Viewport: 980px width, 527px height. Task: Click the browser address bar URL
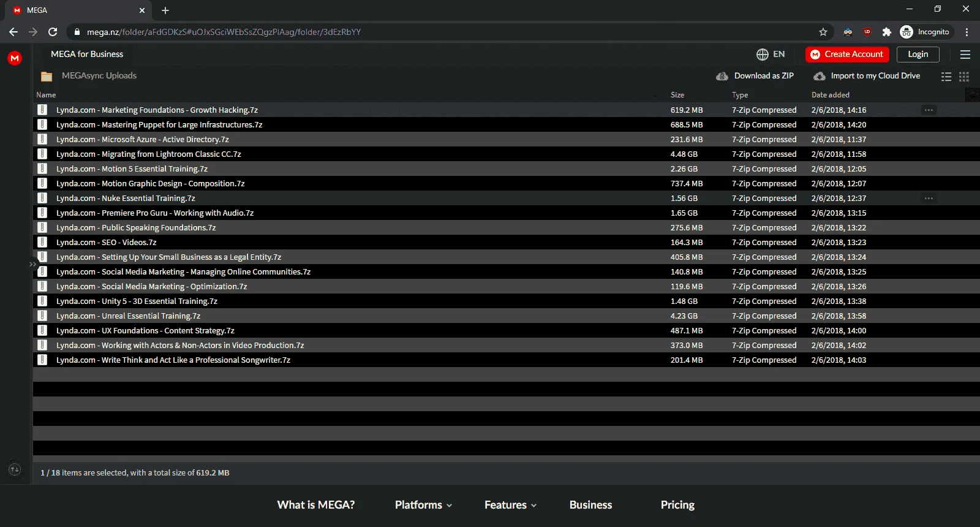pyautogui.click(x=224, y=32)
